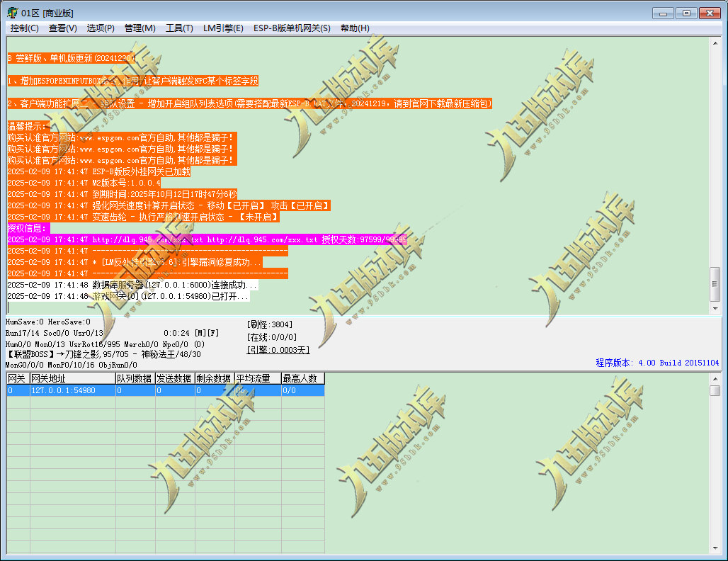Click gateway list scrollbar down arrow
Screen dimensions: 728x561
[715, 548]
